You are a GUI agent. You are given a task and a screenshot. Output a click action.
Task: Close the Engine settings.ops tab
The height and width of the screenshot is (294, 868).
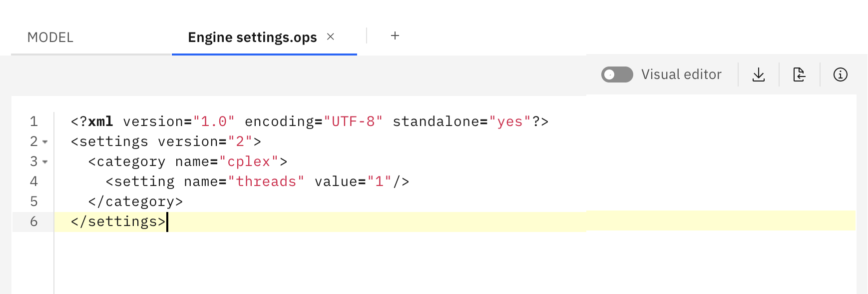coord(331,36)
